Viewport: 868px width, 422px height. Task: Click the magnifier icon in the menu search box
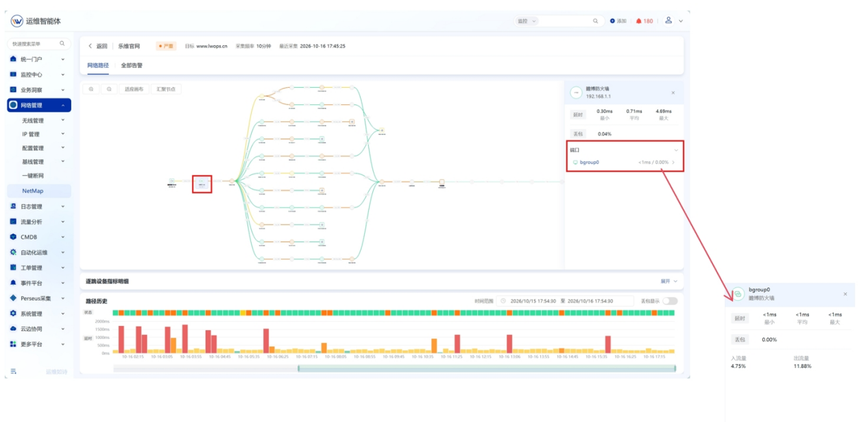62,44
